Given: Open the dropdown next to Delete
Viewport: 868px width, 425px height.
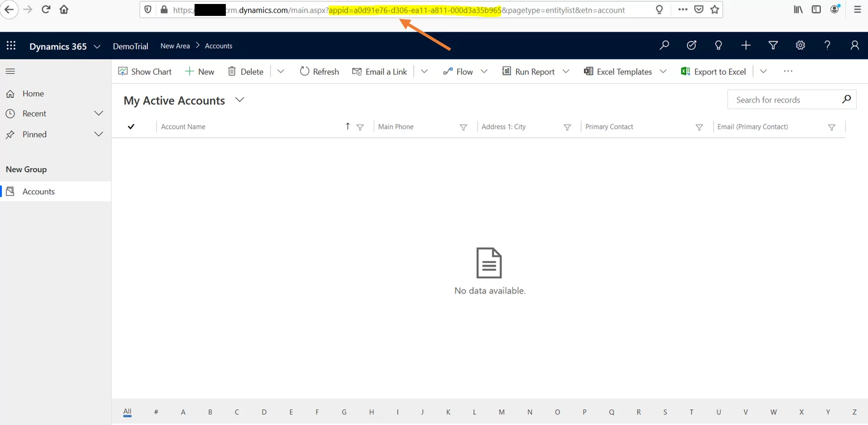Looking at the screenshot, I should coord(280,71).
